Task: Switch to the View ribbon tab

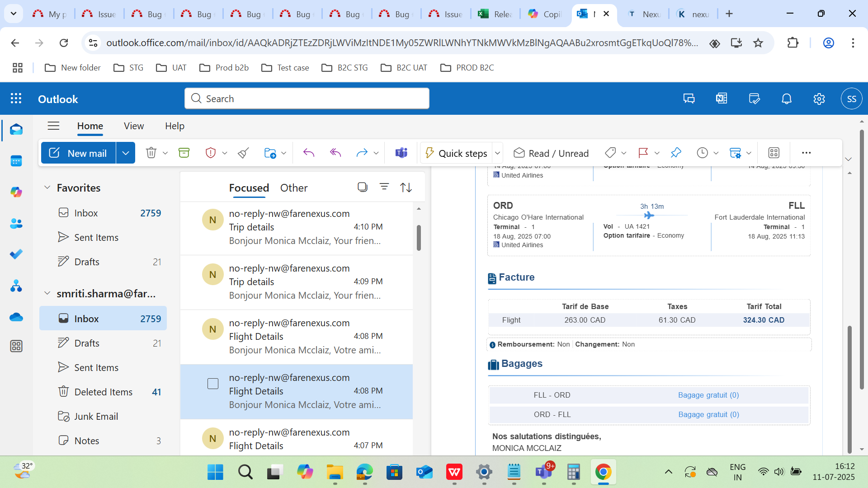Action: [x=134, y=126]
